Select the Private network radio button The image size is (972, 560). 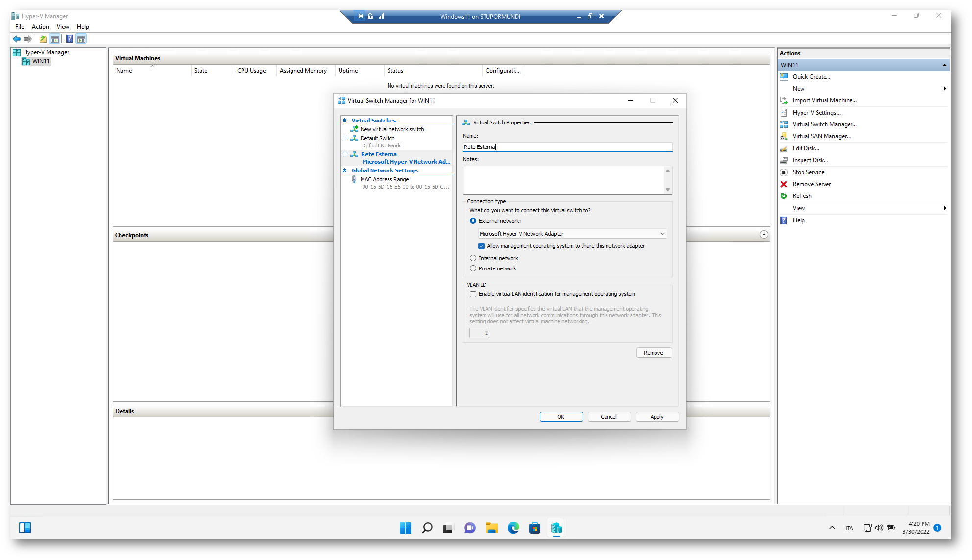point(473,268)
